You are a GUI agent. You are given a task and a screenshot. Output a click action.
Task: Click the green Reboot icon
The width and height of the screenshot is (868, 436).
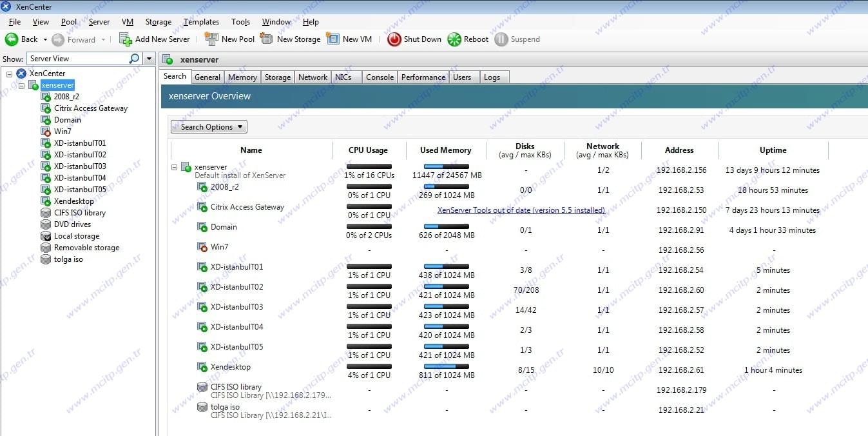[454, 39]
